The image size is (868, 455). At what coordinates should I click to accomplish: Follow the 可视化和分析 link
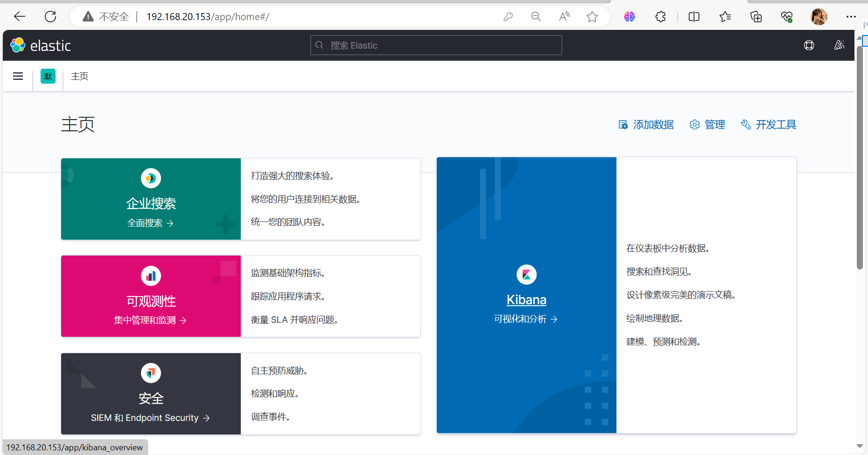click(526, 319)
